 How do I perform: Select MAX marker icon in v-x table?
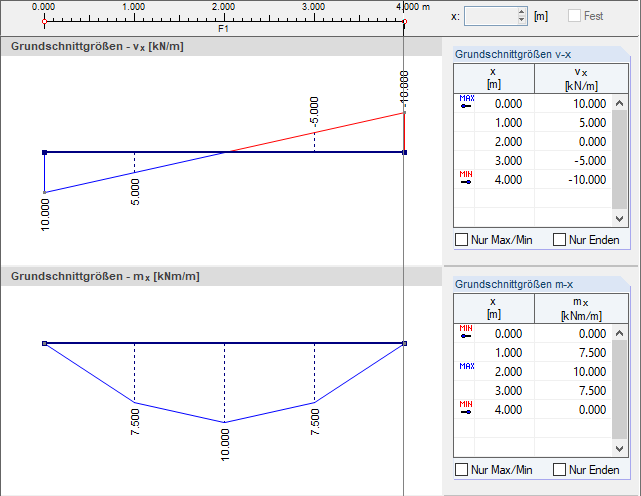[466, 102]
